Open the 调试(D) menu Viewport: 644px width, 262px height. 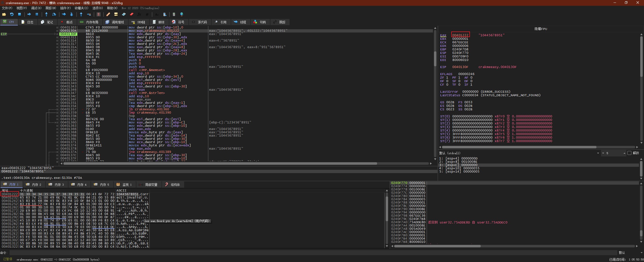36,8
